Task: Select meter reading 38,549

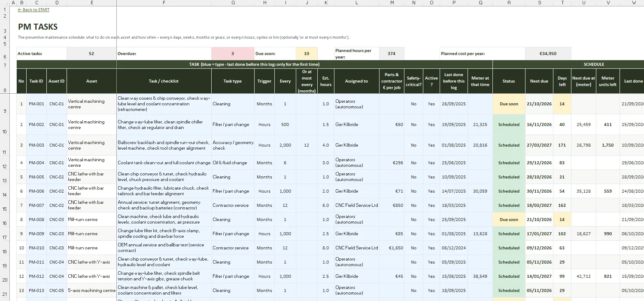Action: tap(480, 276)
